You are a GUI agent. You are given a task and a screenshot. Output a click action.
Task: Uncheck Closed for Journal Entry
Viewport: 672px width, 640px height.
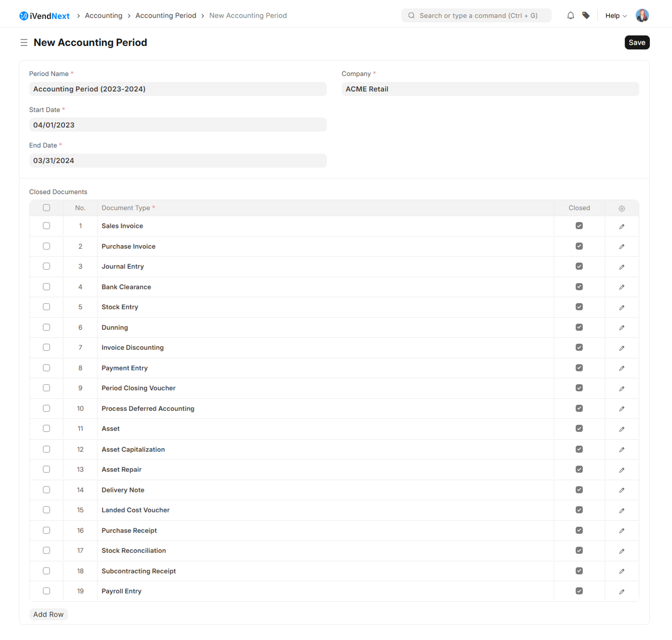pyautogui.click(x=579, y=266)
